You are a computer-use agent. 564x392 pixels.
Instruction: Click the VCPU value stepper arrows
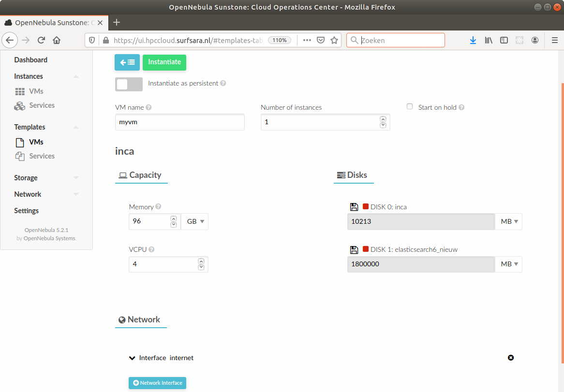pyautogui.click(x=201, y=264)
